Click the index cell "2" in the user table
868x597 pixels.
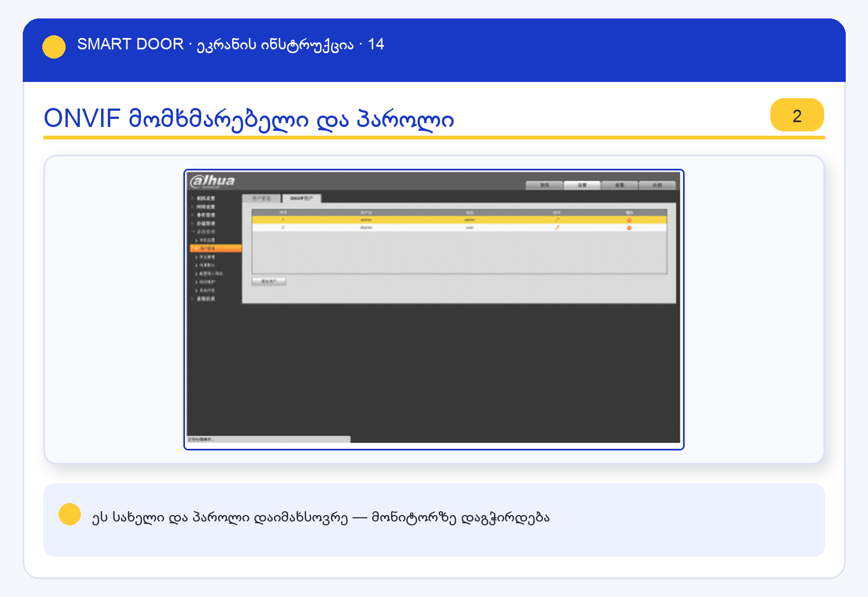[283, 227]
